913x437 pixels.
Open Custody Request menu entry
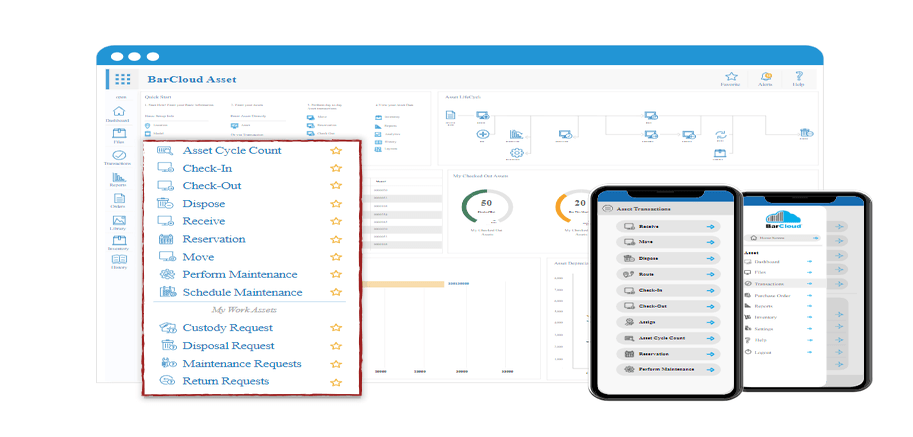click(228, 328)
